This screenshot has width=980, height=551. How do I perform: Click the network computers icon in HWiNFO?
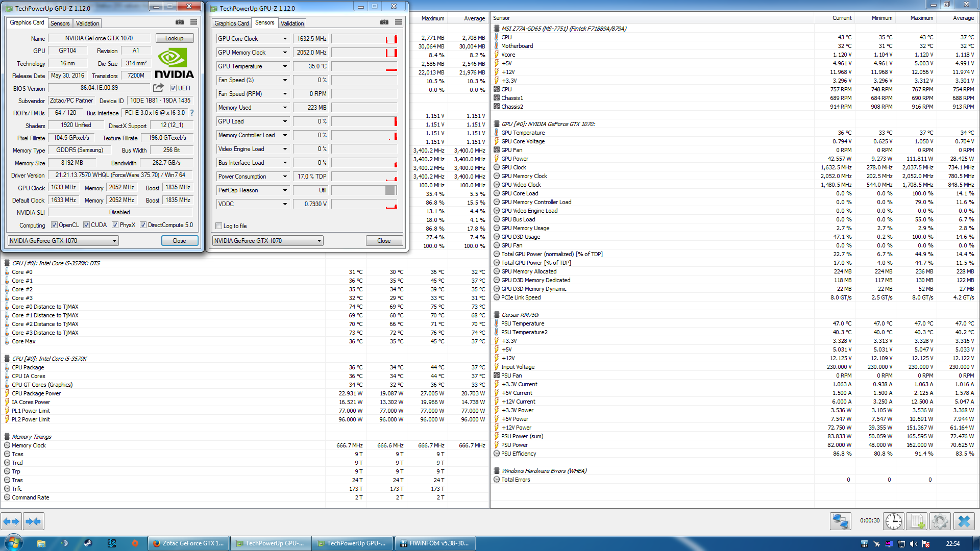pyautogui.click(x=840, y=521)
